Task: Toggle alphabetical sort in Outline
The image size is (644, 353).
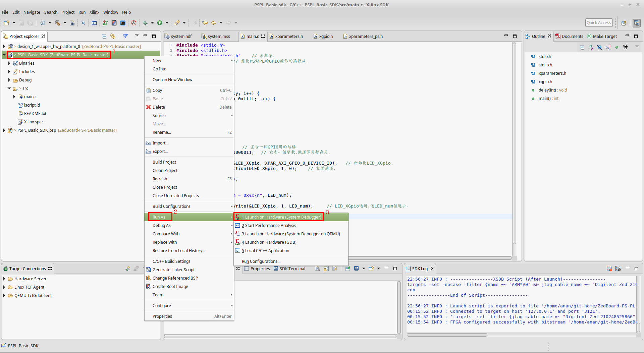Action: (x=591, y=47)
